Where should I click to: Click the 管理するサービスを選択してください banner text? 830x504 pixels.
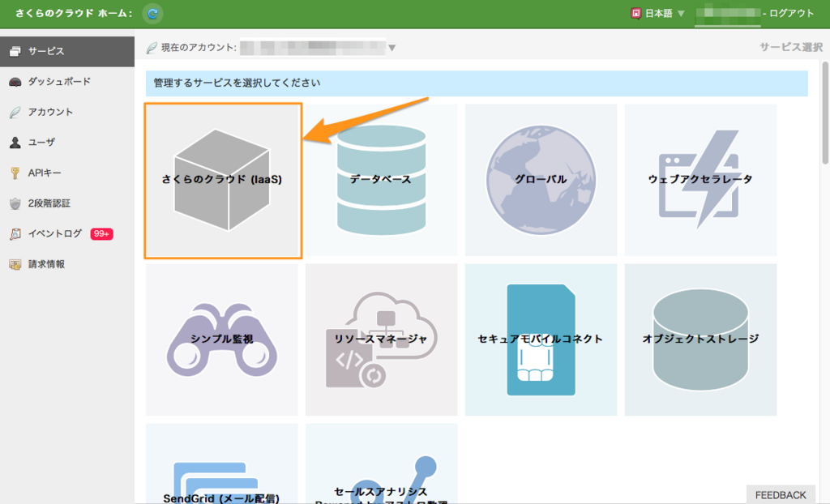point(237,83)
